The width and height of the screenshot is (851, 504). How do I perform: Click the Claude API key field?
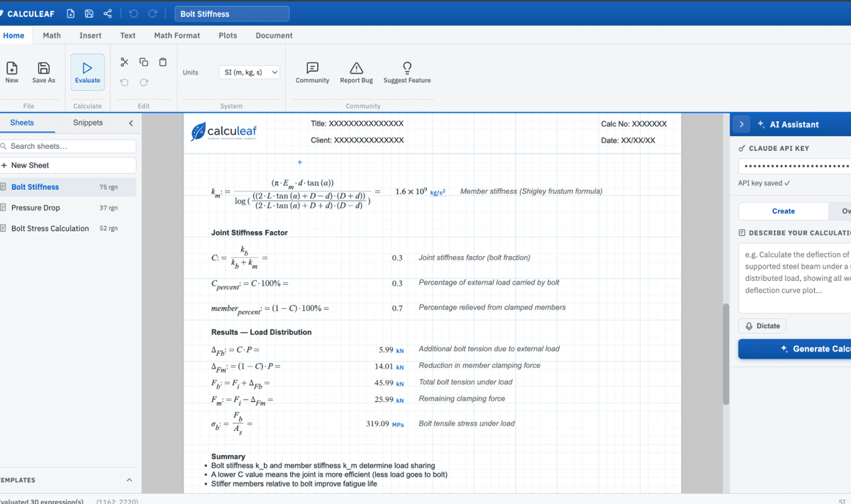tap(795, 166)
